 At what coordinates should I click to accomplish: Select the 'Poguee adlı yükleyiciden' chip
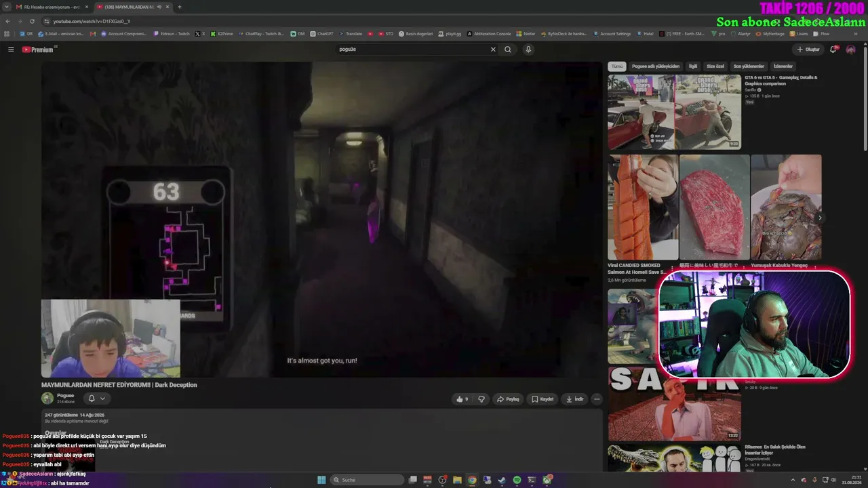pos(656,66)
